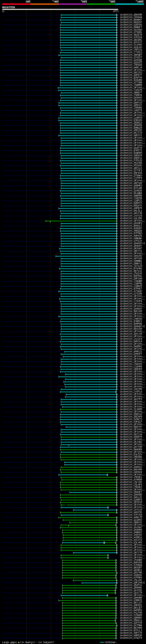Open hit UniRef100_B8NKF7
Viewport: 146px width, 644px height.
point(131,27)
